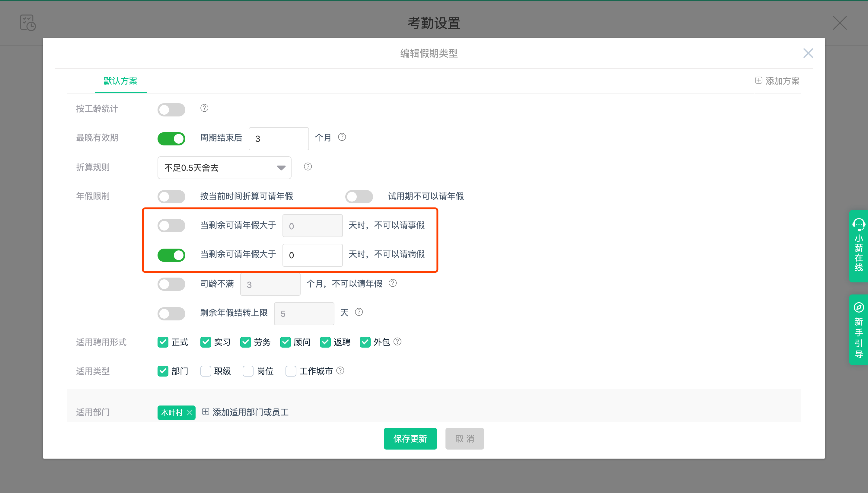Open help icon after 个月 validity field
This screenshot has height=493, width=868.
[x=342, y=137]
